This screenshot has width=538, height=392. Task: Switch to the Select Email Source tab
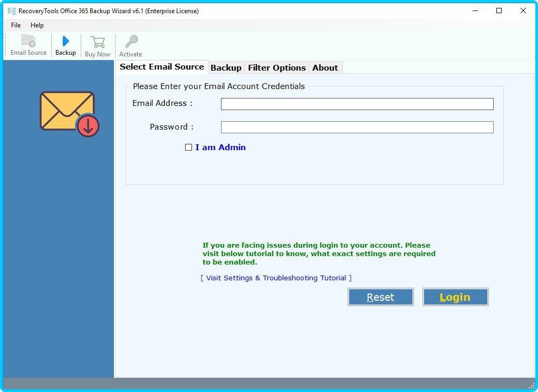click(x=161, y=67)
